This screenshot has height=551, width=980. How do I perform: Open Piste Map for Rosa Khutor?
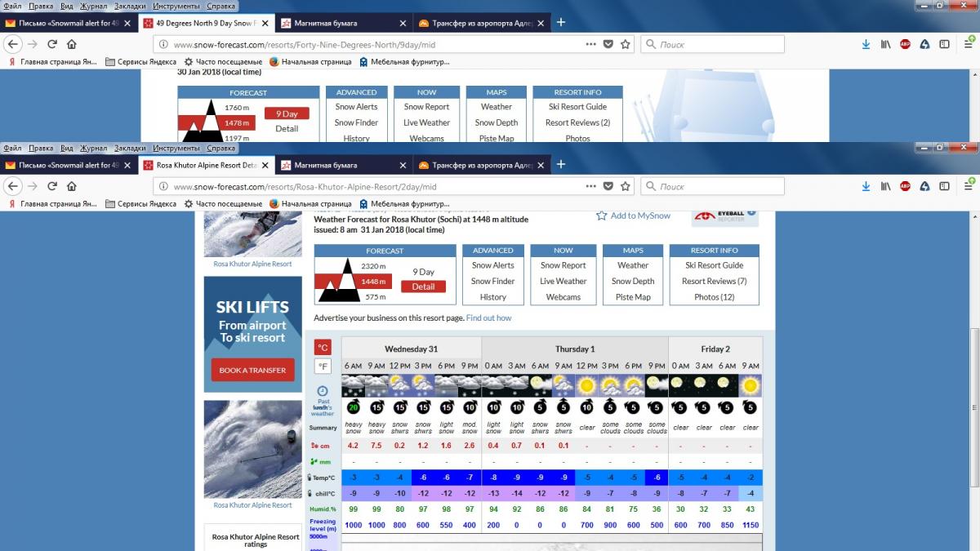click(633, 297)
